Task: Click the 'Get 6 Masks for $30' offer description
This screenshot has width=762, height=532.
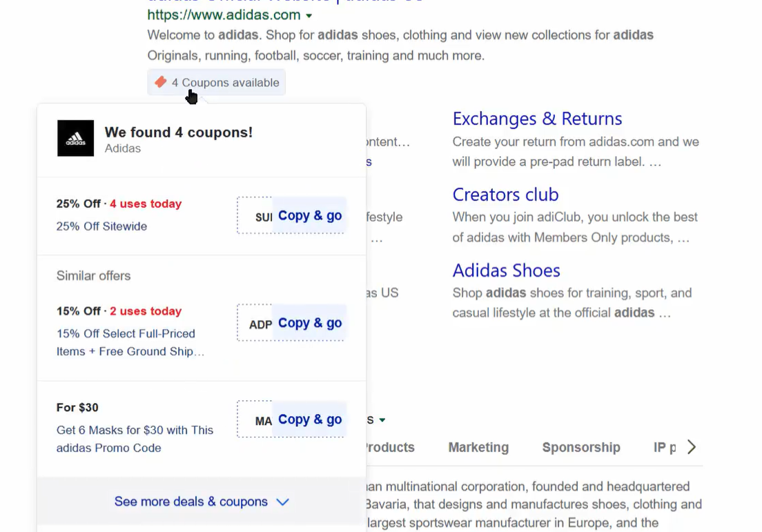Action: click(x=135, y=439)
